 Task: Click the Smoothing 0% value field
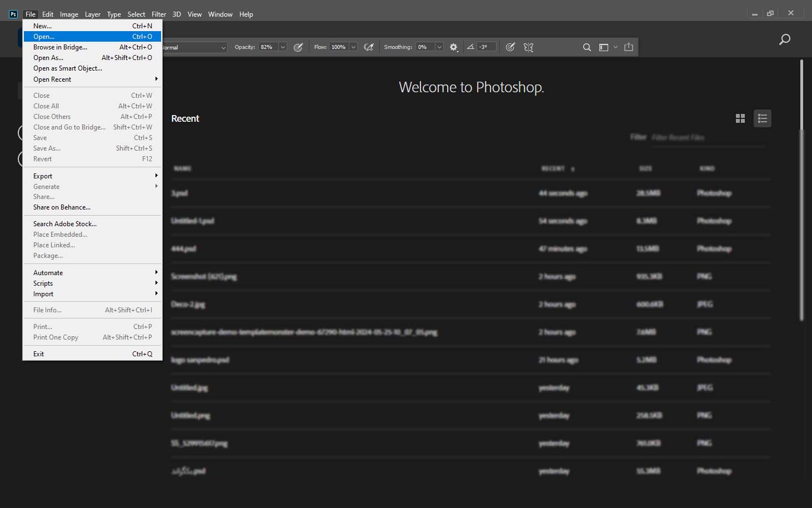click(425, 47)
